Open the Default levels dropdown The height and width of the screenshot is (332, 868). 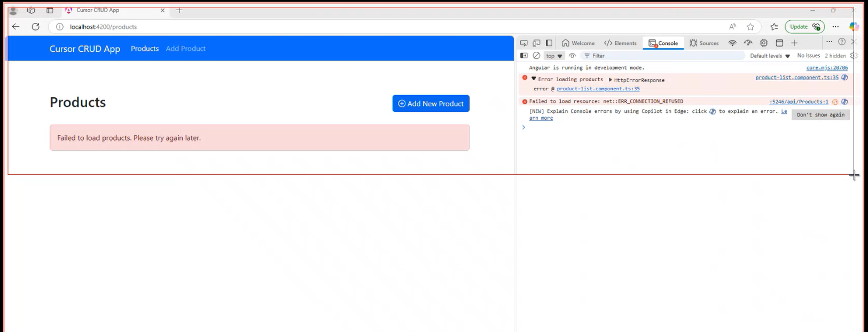pos(770,56)
